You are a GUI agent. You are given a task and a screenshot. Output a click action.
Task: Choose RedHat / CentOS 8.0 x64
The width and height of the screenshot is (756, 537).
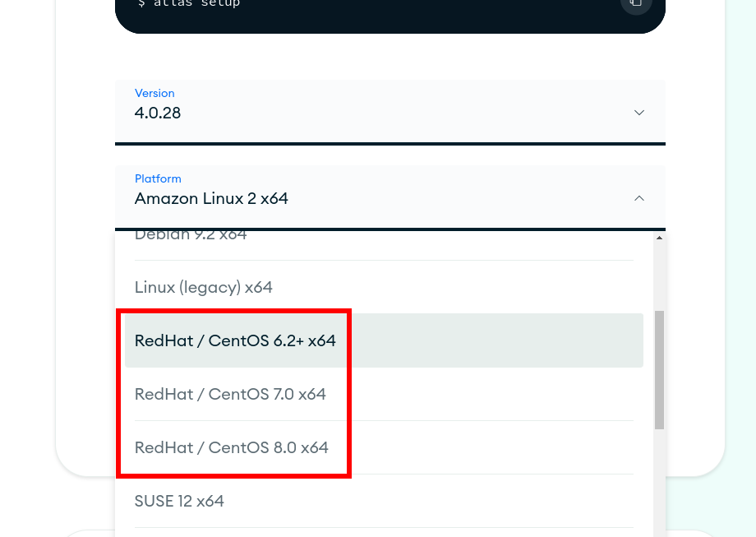click(x=232, y=447)
